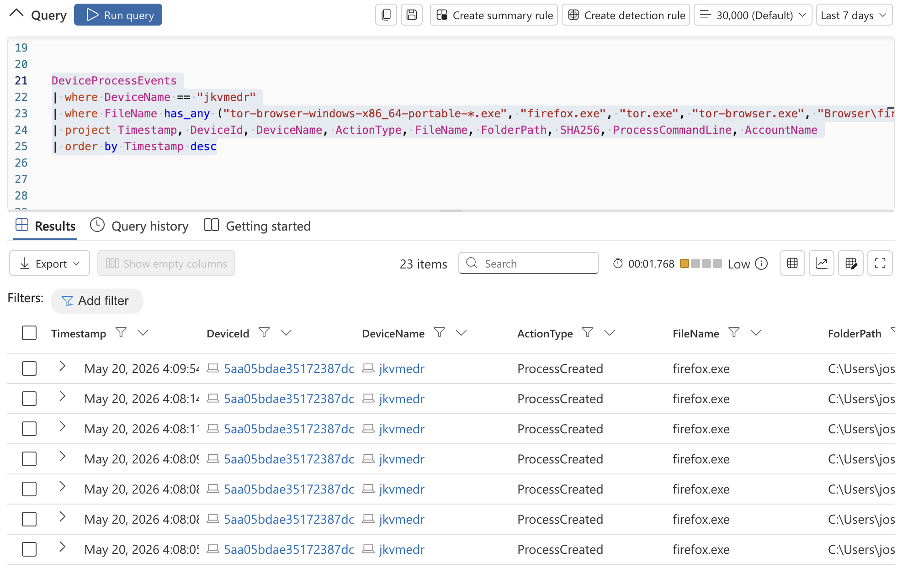The width and height of the screenshot is (924, 568).
Task: Expand the row with timestamp 4:08:11
Action: coord(63,426)
